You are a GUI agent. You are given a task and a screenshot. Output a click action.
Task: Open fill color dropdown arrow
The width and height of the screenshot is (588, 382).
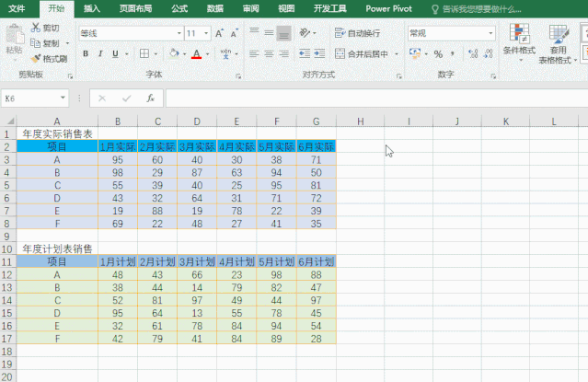(x=185, y=54)
